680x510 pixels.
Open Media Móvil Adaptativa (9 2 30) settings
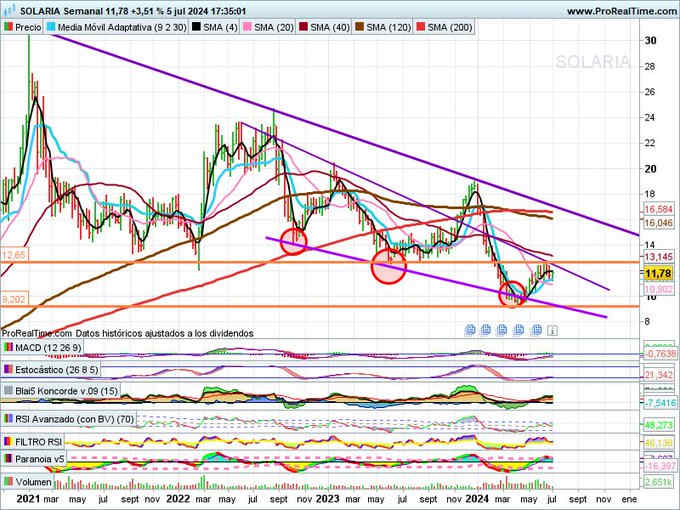click(122, 27)
